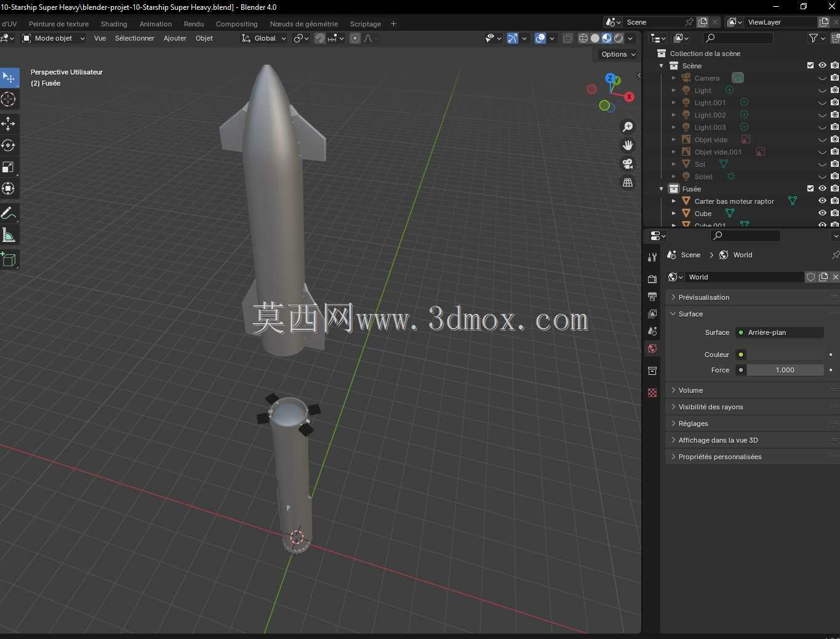Open the Ajouter menu
This screenshot has height=639, width=840.
(x=175, y=38)
